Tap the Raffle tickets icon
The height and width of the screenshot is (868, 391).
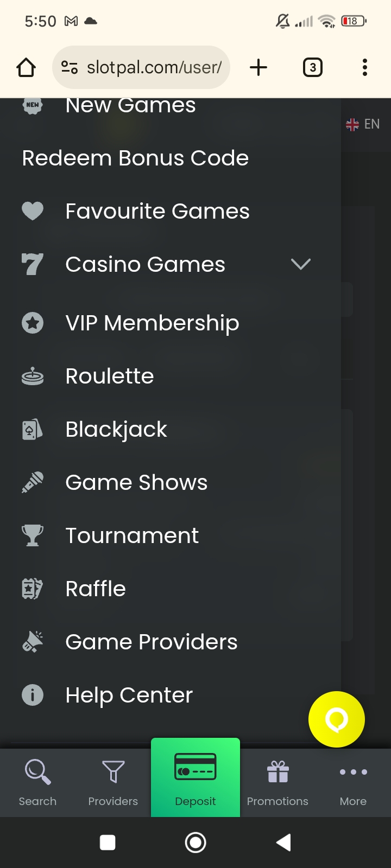click(33, 589)
